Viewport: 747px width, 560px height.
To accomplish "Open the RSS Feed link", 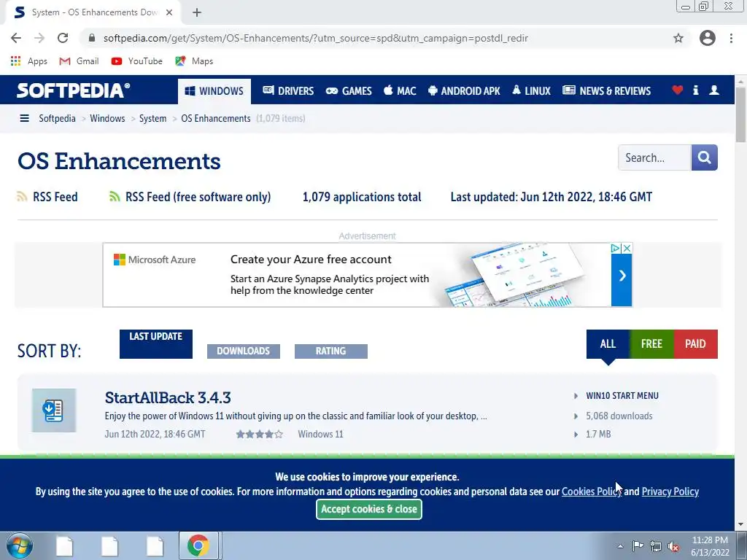I will click(x=55, y=197).
